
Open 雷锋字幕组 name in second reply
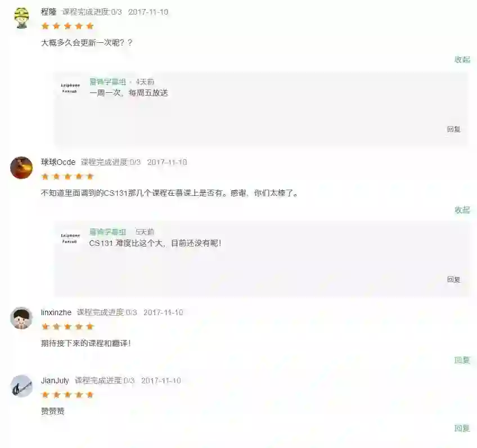coord(107,232)
